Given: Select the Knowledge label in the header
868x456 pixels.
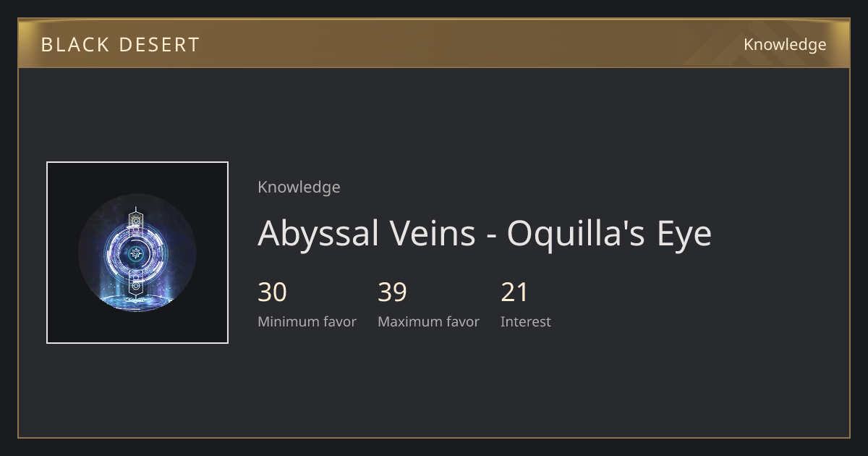Looking at the screenshot, I should (785, 45).
